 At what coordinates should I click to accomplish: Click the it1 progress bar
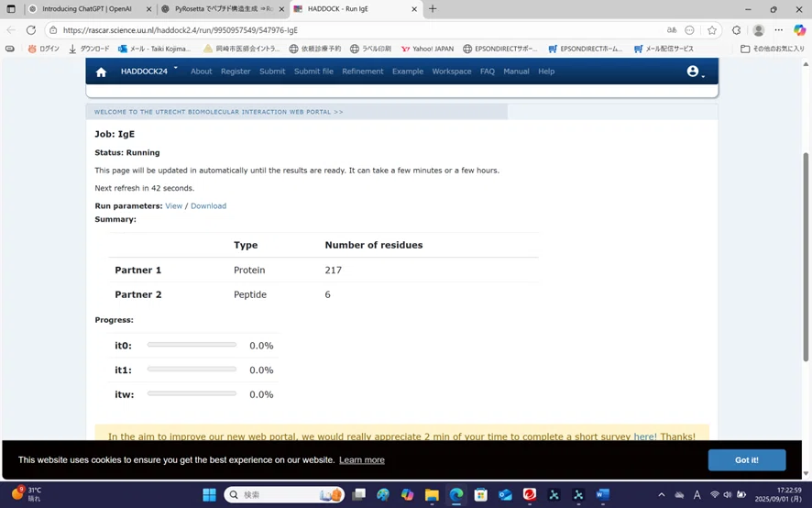[x=192, y=369]
